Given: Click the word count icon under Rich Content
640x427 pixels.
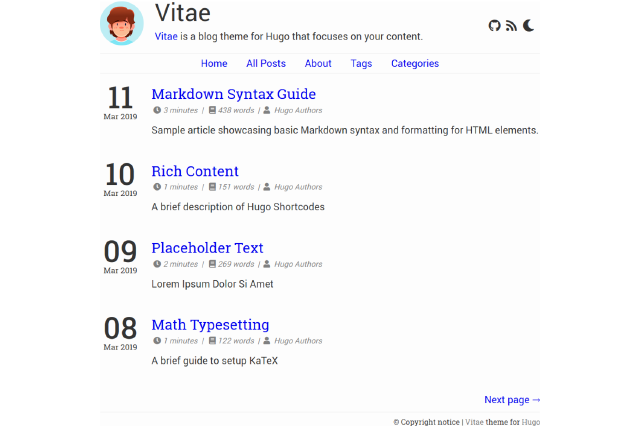Looking at the screenshot, I should [x=213, y=187].
